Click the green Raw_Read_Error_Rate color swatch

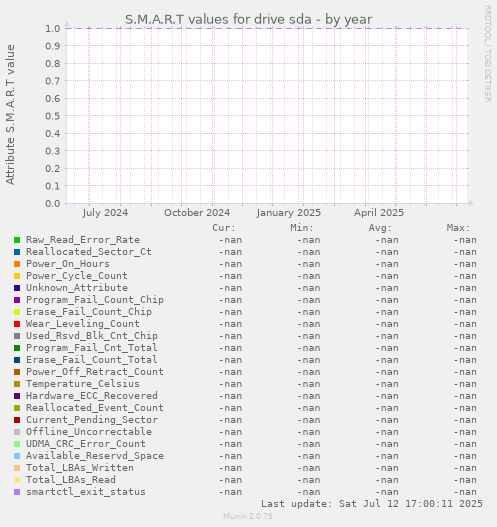[x=17, y=240]
